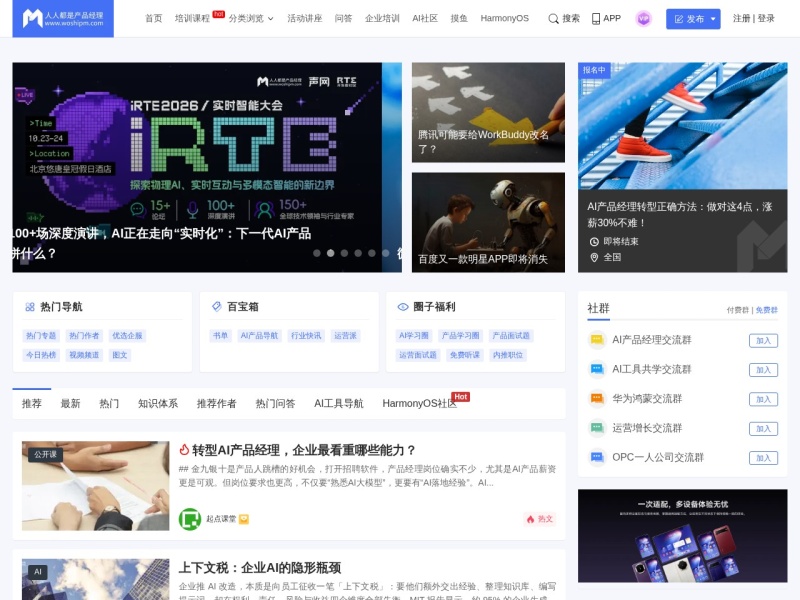This screenshot has height=600, width=800.
Task: Click green chat icon of 运营增长交流群
Action: tap(596, 428)
